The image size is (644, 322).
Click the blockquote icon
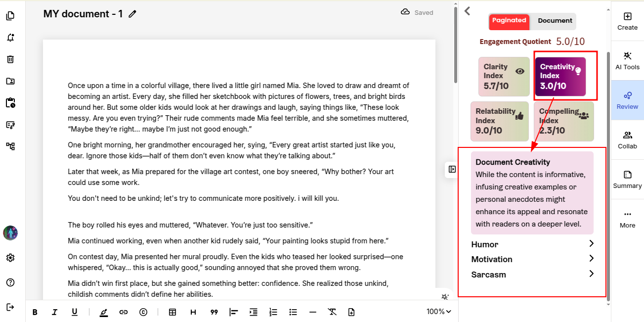pos(214,312)
